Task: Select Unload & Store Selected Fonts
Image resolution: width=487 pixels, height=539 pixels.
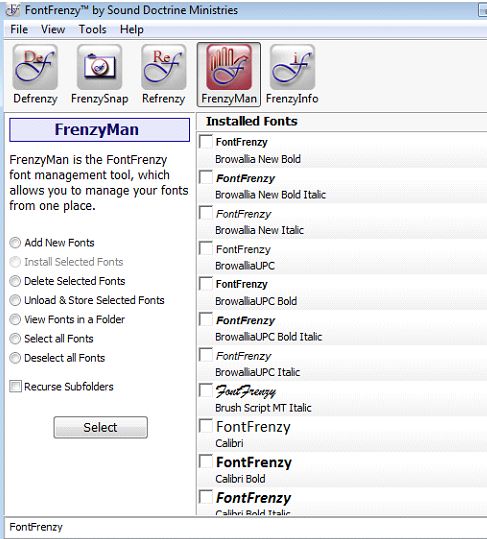Action: point(15,300)
